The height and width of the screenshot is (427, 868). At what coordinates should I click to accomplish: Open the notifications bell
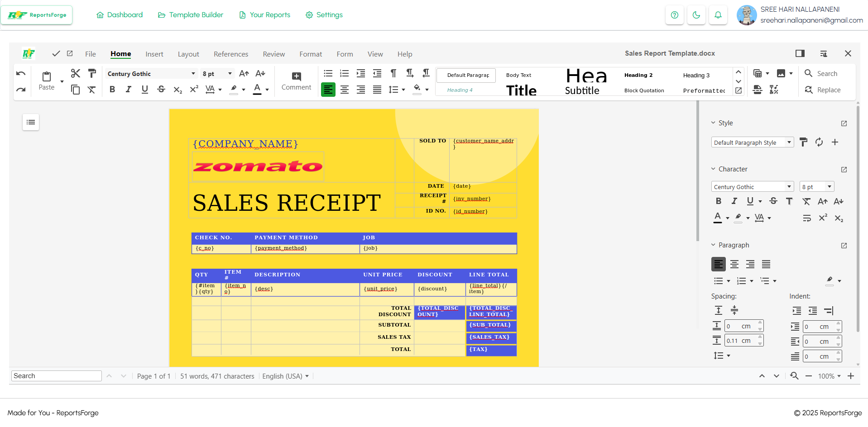tap(718, 15)
